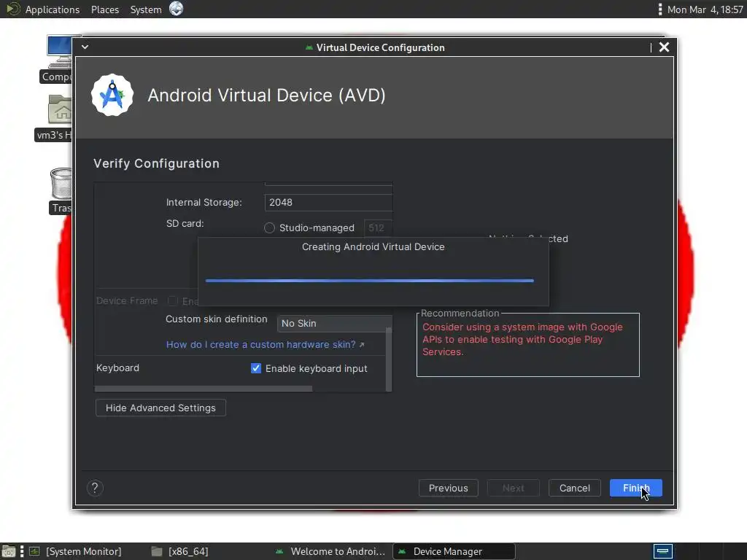Click the Next button
747x560 pixels.
coord(513,488)
